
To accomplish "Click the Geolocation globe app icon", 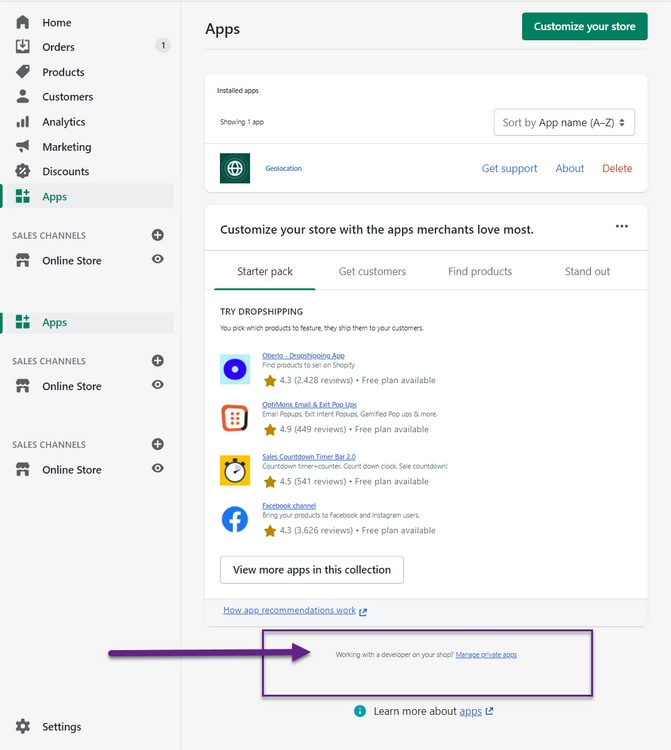I will tap(235, 168).
